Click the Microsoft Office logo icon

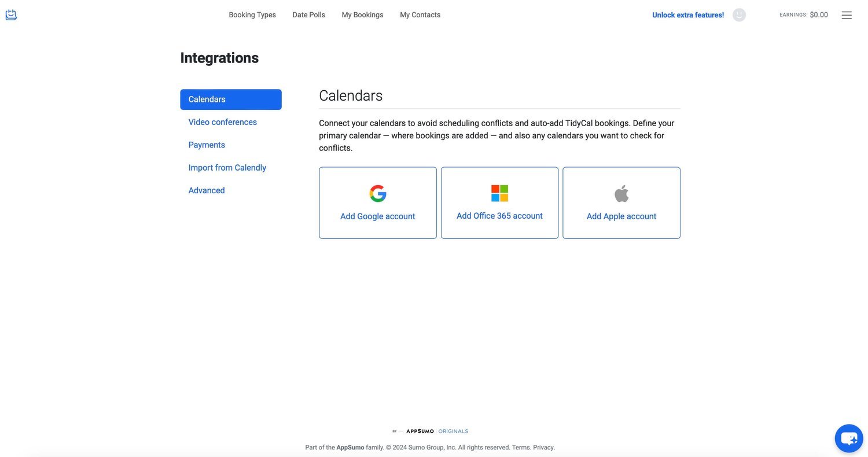pos(499,193)
